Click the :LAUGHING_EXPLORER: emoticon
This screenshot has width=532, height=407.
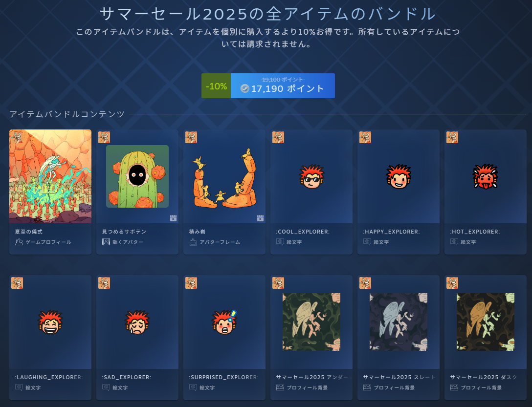coord(50,322)
